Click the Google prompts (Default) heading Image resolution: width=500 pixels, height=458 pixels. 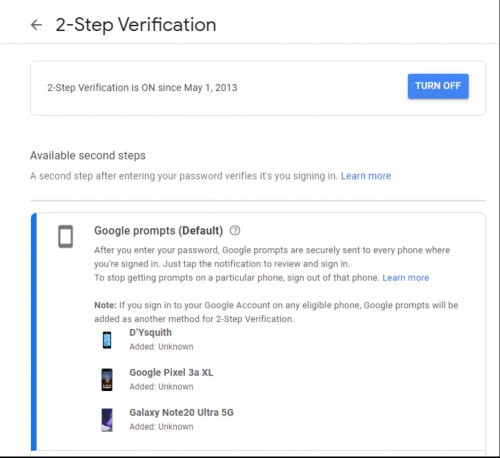tap(158, 230)
